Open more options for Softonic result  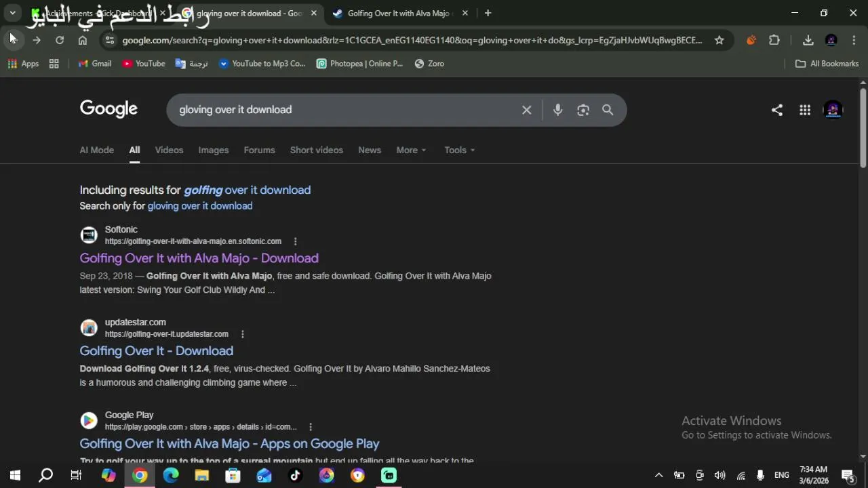pyautogui.click(x=295, y=241)
